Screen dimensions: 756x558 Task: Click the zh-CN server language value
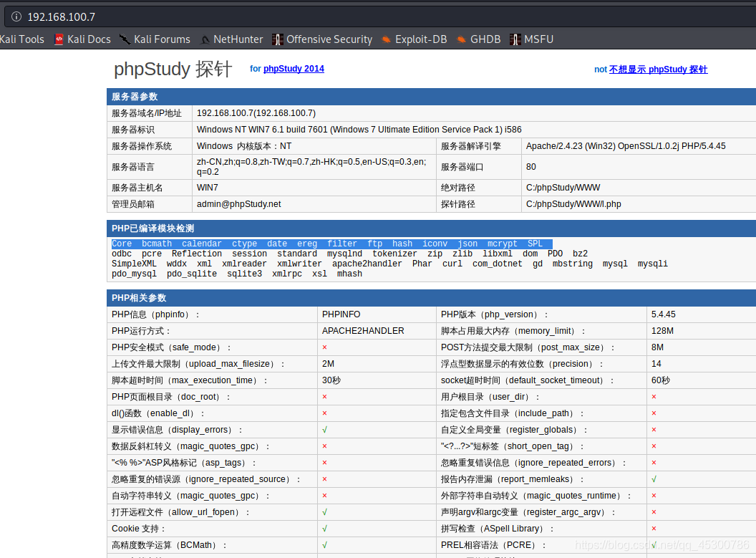pyautogui.click(x=311, y=166)
